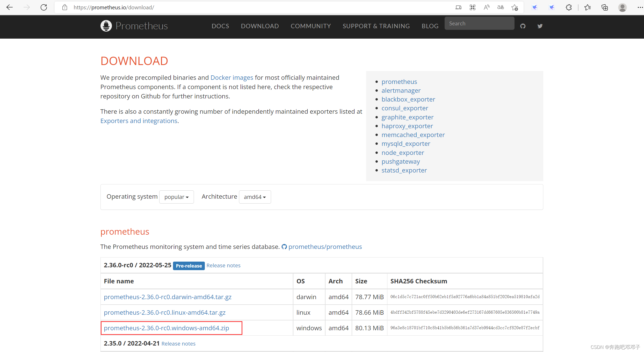Select the darwin row SHA256 checksum
This screenshot has height=352, width=644.
(x=465, y=297)
